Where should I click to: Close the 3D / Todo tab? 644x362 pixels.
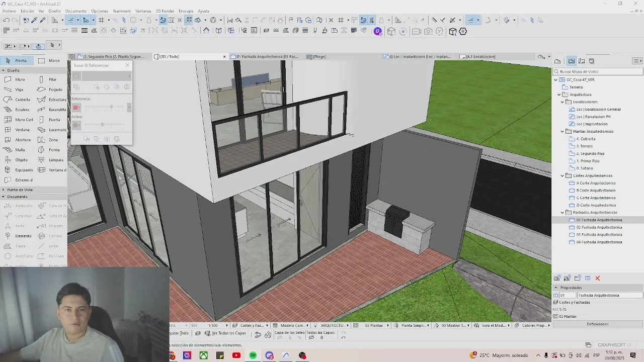pyautogui.click(x=224, y=57)
